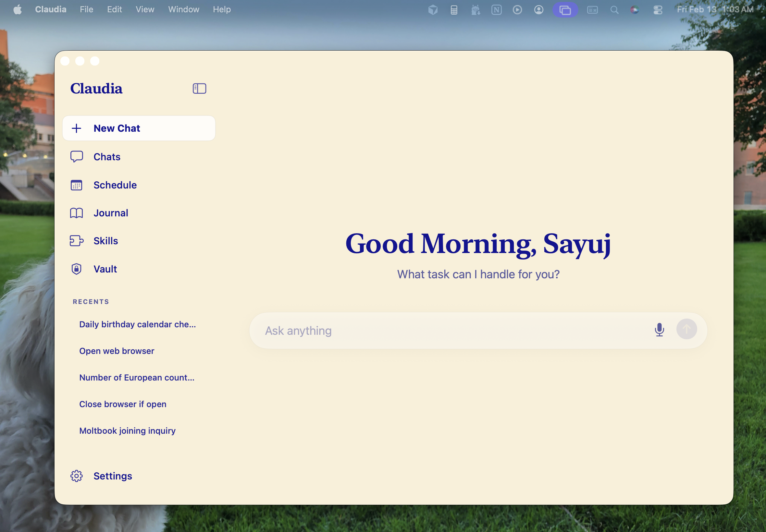The image size is (766, 532).
Task: Open Control Center
Action: click(x=657, y=9)
